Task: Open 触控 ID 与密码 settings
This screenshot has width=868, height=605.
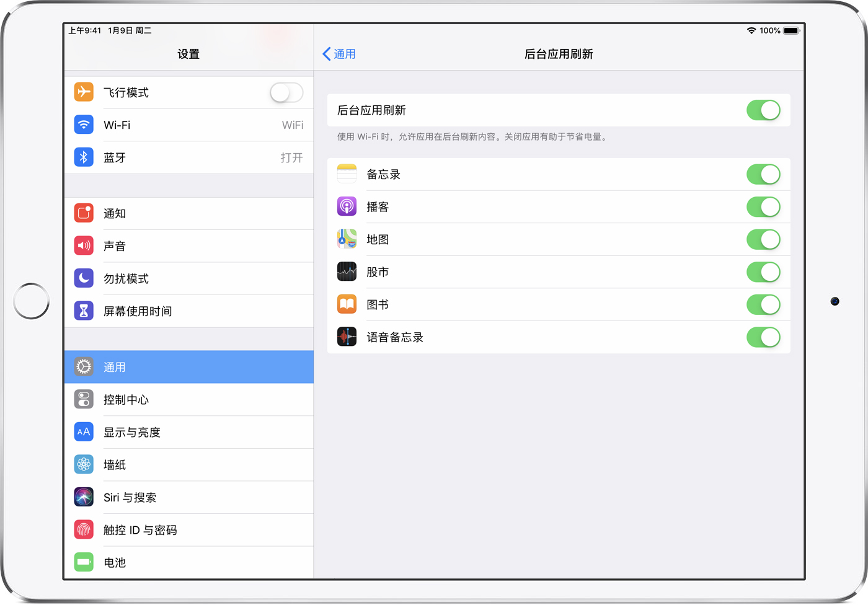Action: tap(188, 530)
